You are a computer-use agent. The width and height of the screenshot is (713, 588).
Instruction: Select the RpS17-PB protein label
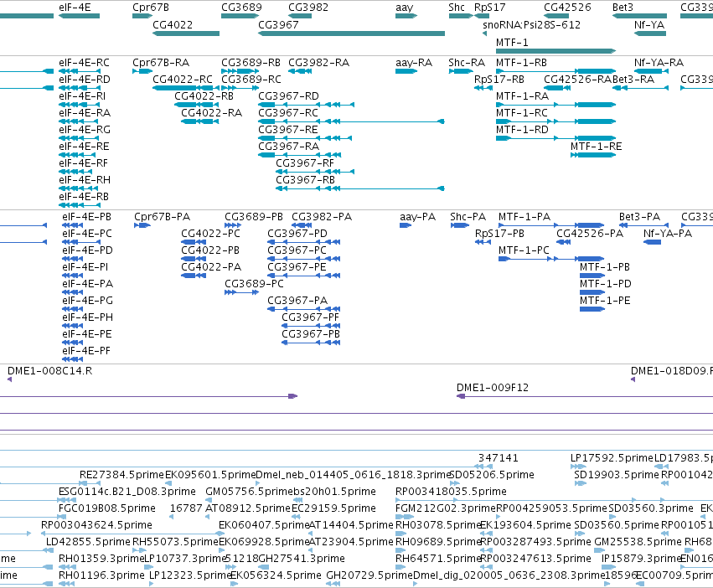(499, 234)
